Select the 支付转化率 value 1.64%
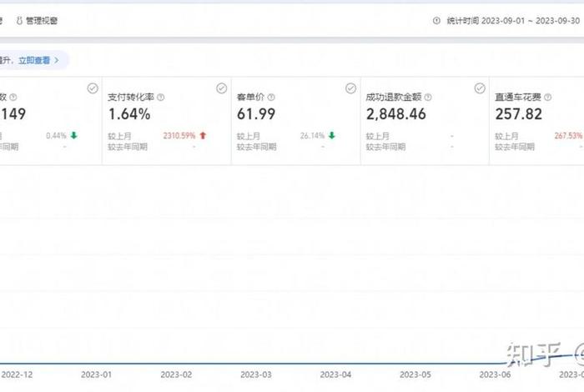 129,114
